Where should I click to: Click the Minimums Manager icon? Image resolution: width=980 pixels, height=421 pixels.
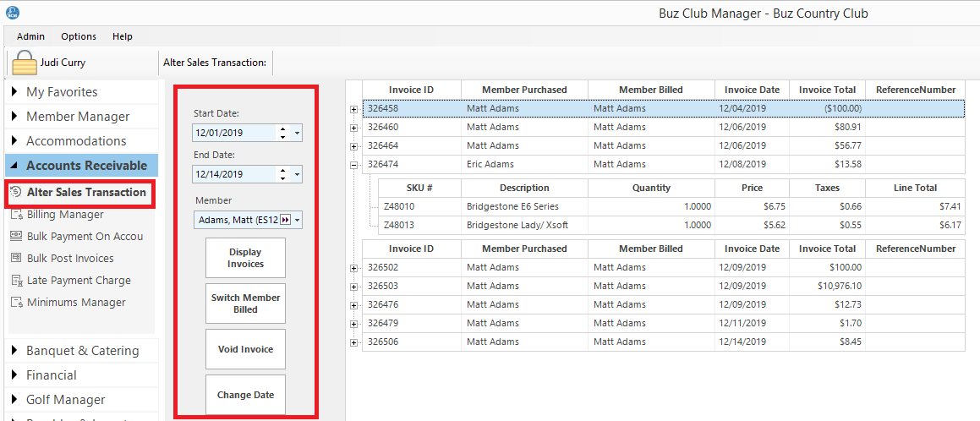click(16, 303)
